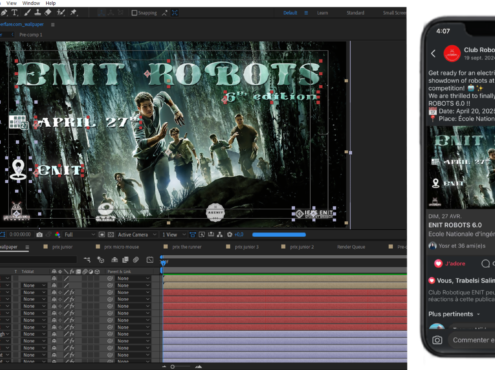Click the reset exposure icon

pyautogui.click(x=230, y=235)
